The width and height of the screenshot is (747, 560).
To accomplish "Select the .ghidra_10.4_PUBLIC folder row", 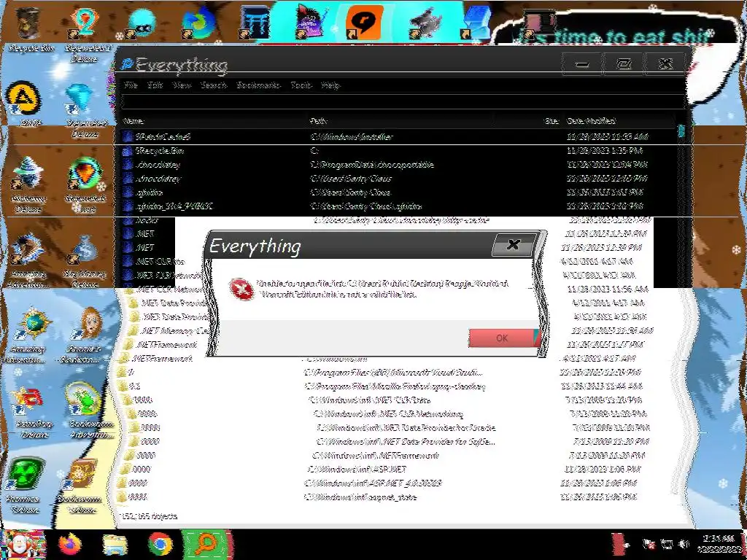I will click(x=399, y=206).
